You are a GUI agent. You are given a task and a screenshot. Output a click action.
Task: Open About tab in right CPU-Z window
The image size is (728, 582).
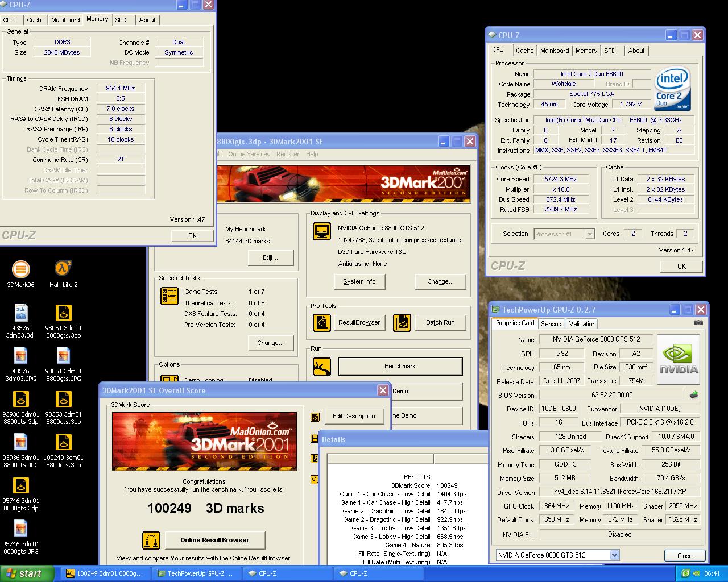pyautogui.click(x=636, y=51)
